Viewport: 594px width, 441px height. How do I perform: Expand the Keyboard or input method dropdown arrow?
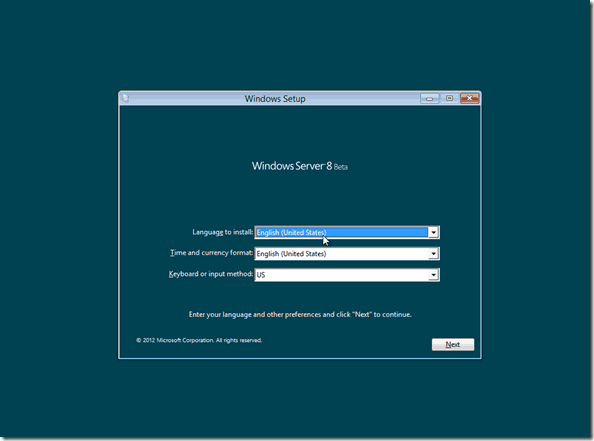(433, 275)
